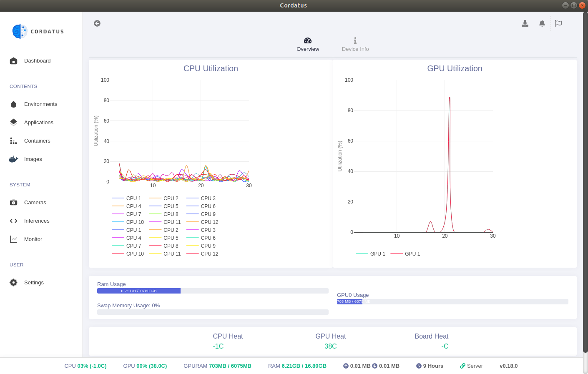
Task: Click the "GPU 00% (38.0C)" status entry
Action: click(x=145, y=366)
